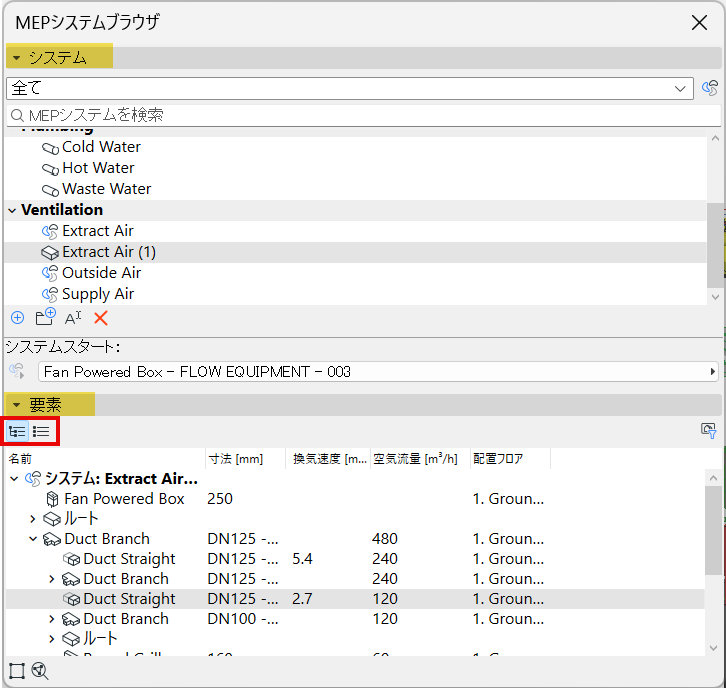
Task: Switch to flat list view
Action: pos(41,432)
